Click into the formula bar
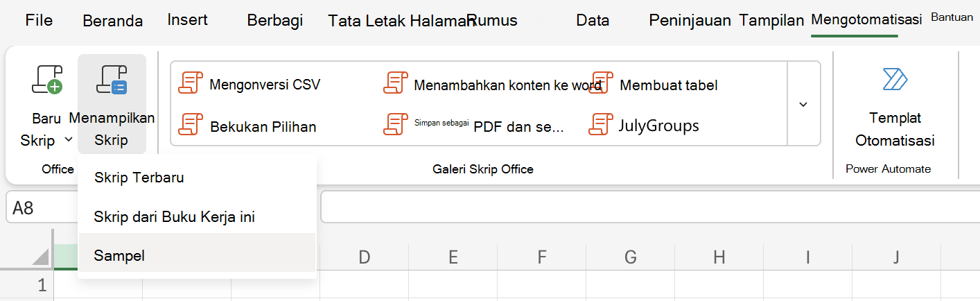980x301 pixels. tap(650, 208)
